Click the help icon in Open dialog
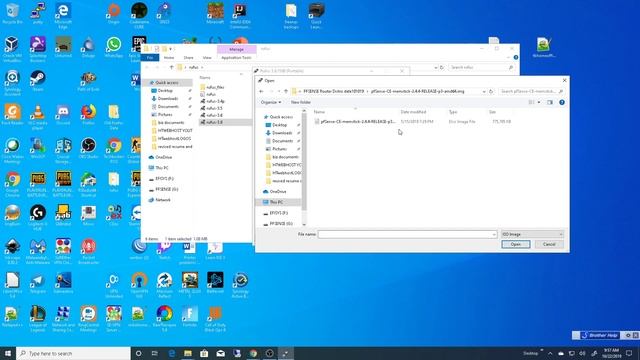Screen dimensions: 640x360 click(x=562, y=102)
